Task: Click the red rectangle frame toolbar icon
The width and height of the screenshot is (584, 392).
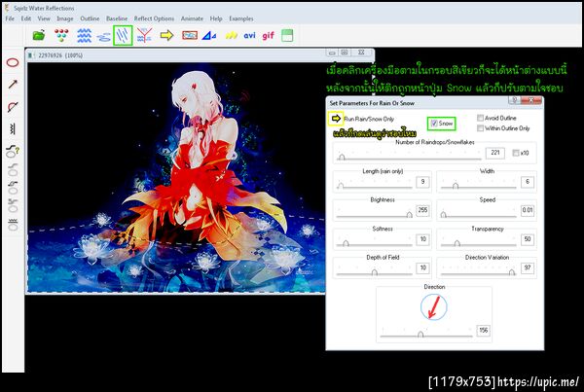Action: point(190,35)
